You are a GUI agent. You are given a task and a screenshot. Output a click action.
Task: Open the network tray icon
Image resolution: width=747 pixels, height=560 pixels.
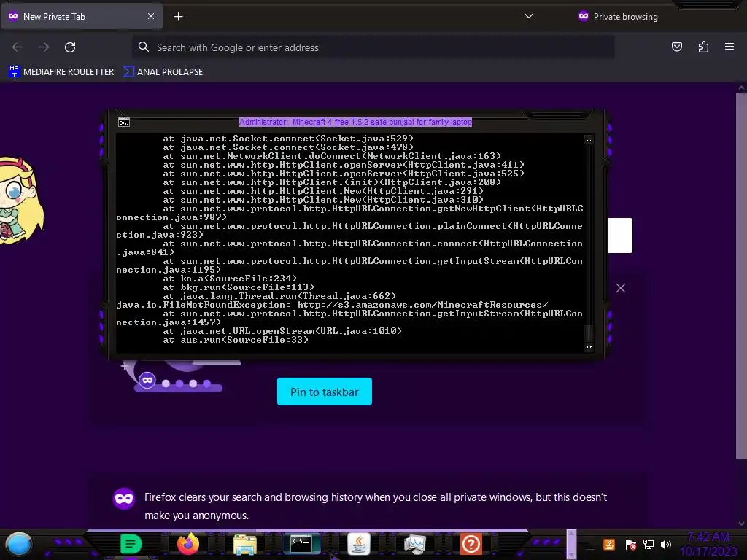(x=648, y=544)
